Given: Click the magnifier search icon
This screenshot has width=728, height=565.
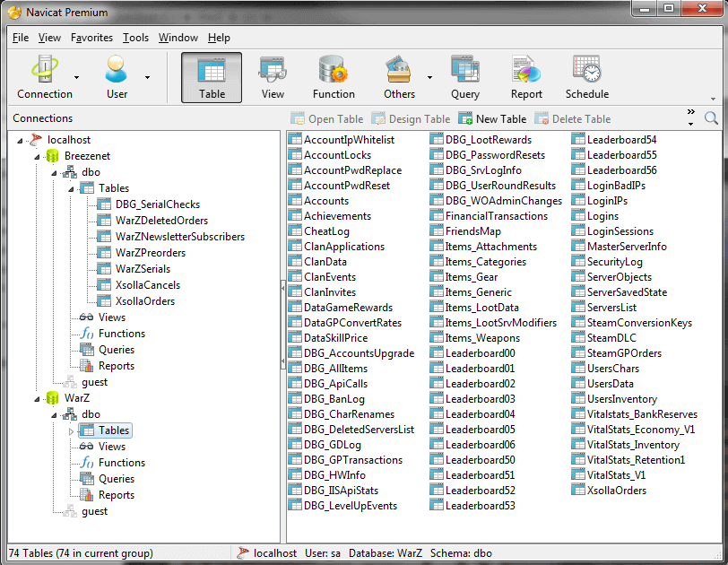Looking at the screenshot, I should click(x=711, y=118).
